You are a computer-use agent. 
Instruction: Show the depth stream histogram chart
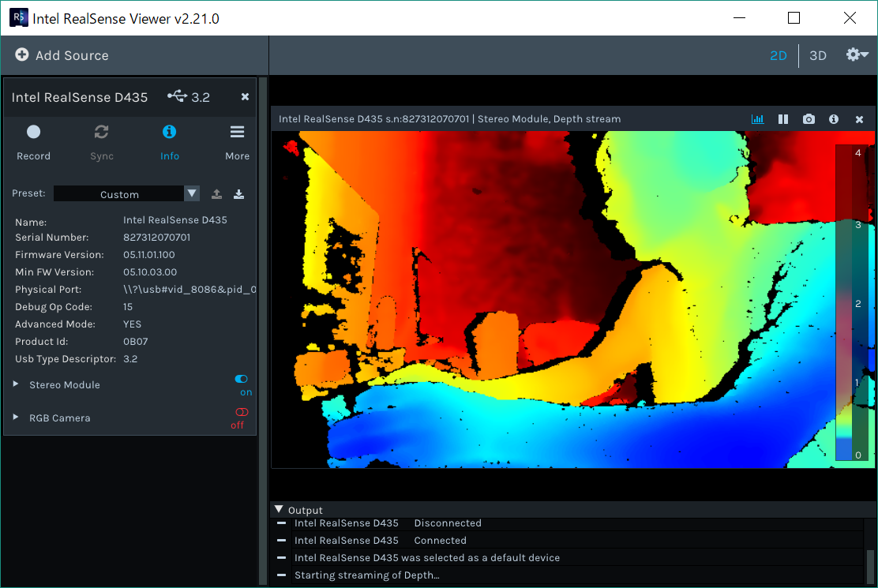tap(758, 119)
